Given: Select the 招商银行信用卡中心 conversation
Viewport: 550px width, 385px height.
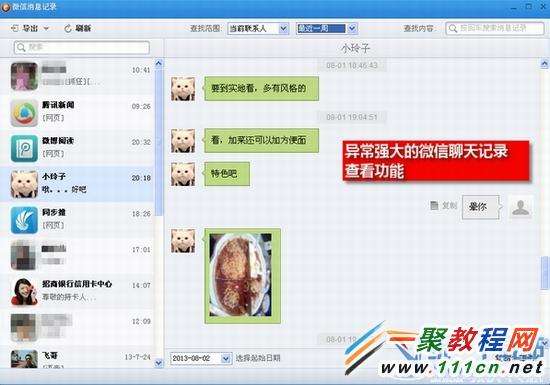Looking at the screenshot, I should 77,291.
